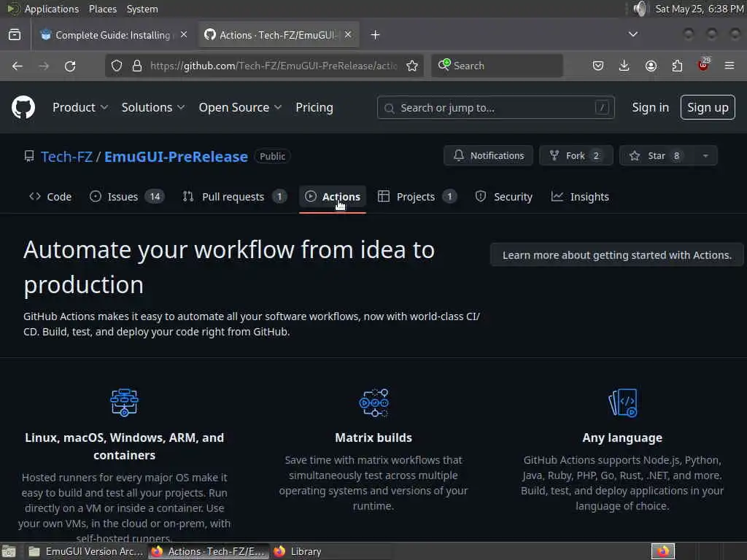Click the GitHub Search or jump to field

pyautogui.click(x=495, y=108)
